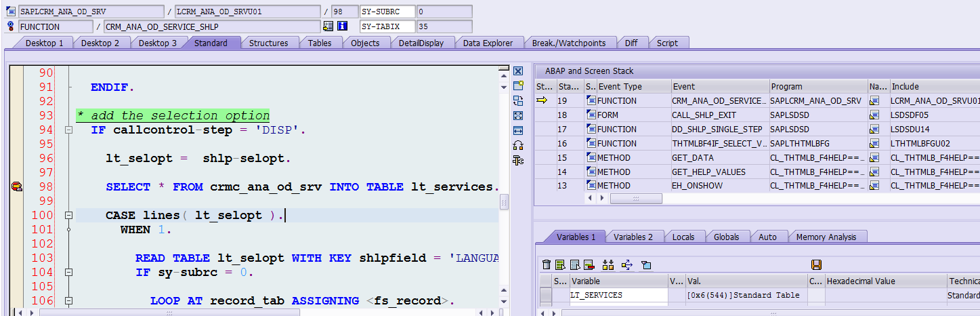Click the navigation icon in CALL_SHLP_EXIT row
980x316 pixels.
click(874, 115)
